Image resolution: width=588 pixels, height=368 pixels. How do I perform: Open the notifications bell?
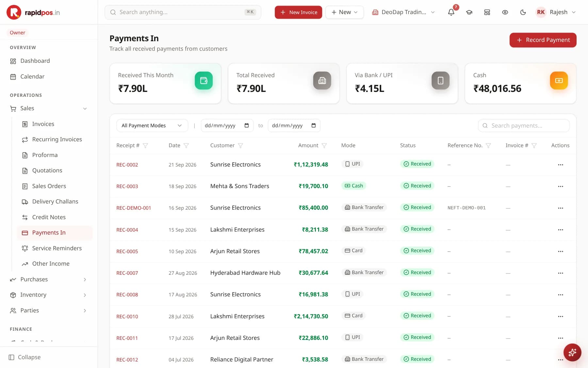(x=451, y=12)
